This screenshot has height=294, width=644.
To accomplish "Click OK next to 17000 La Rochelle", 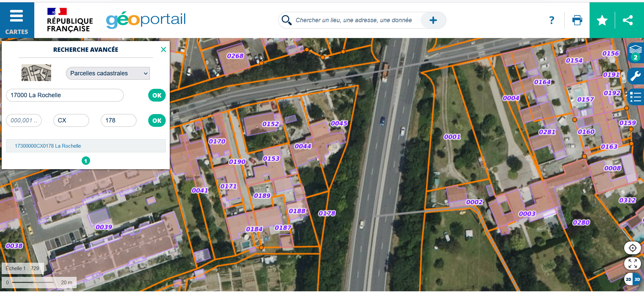I will coord(157,96).
